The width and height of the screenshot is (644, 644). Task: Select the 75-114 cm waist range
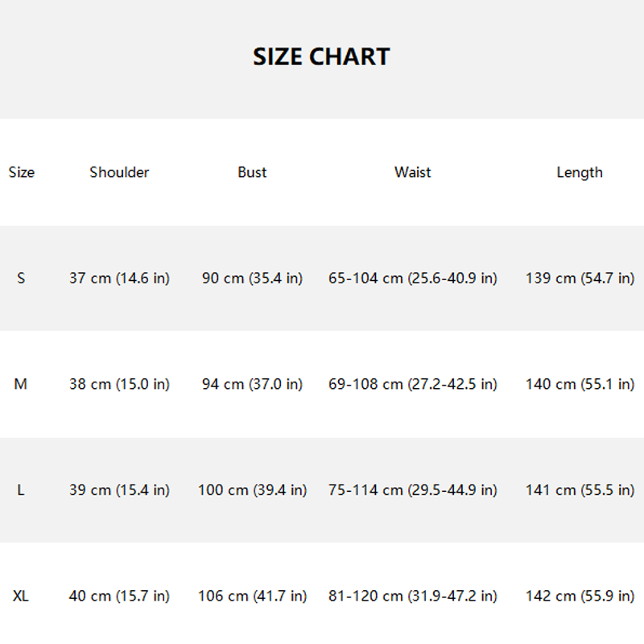point(412,490)
